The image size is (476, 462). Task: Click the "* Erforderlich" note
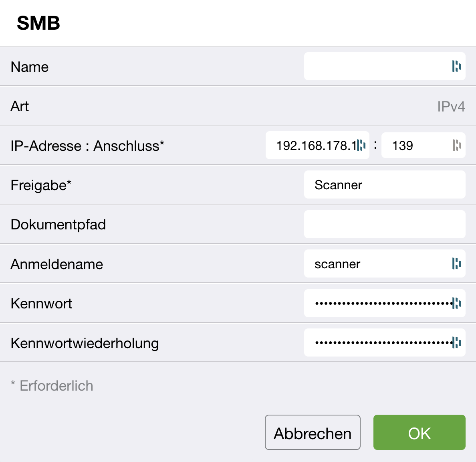coord(52,386)
